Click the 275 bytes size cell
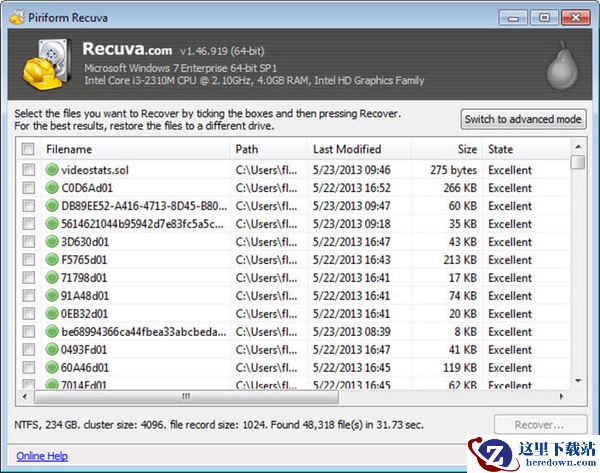Image resolution: width=600 pixels, height=473 pixels. 453,170
